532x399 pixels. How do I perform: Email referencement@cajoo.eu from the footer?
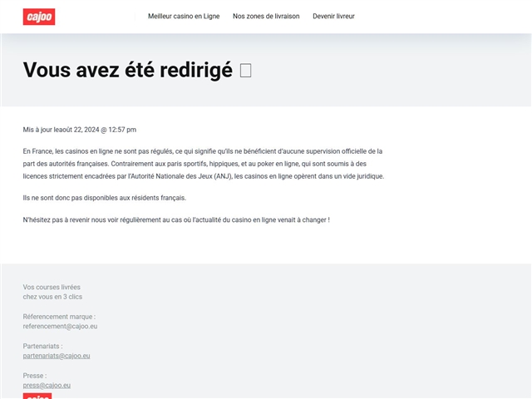[60, 327]
